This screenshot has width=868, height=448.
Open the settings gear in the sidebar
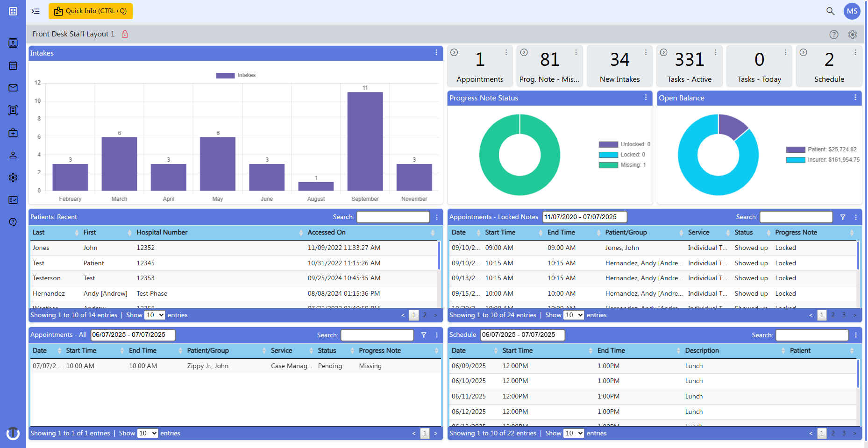pos(13,178)
